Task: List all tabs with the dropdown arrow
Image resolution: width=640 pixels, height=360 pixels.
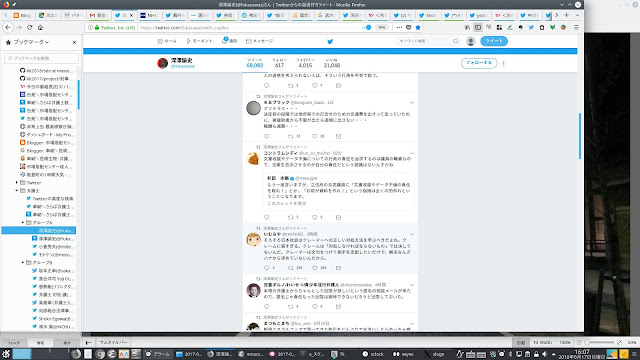Action: point(577,15)
